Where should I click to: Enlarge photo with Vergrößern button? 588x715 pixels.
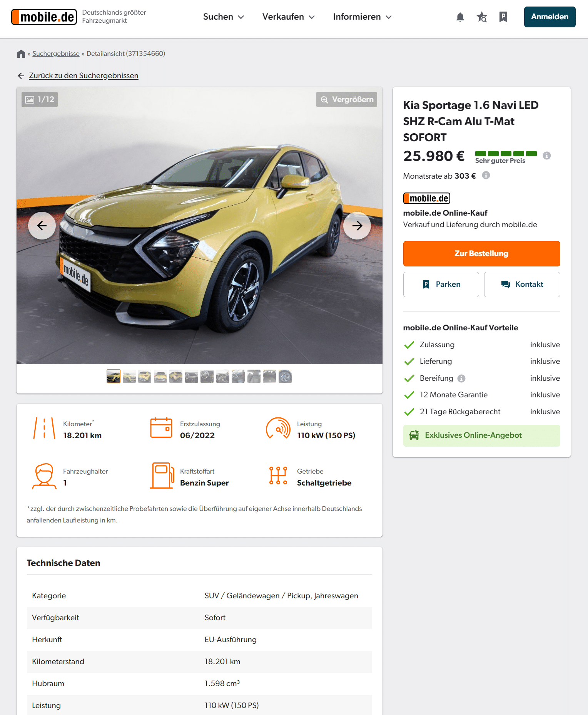pyautogui.click(x=346, y=100)
